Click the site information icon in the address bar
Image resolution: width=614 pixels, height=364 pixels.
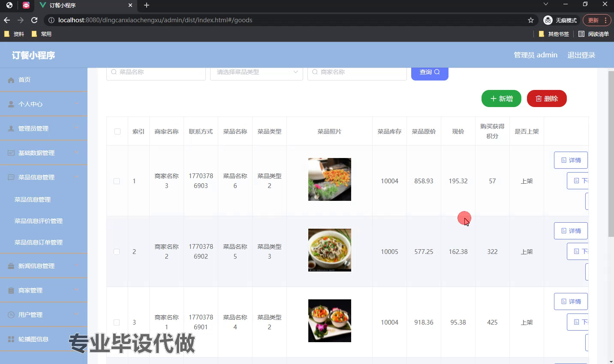(51, 20)
